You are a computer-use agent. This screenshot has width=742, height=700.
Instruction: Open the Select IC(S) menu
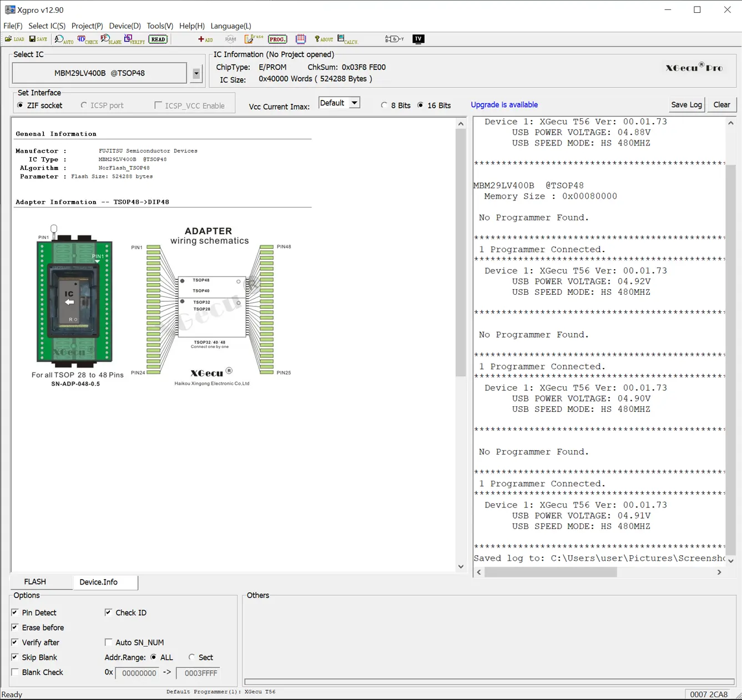[47, 26]
